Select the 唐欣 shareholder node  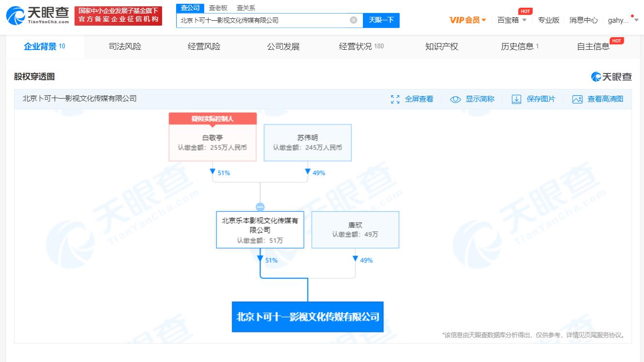click(x=355, y=230)
